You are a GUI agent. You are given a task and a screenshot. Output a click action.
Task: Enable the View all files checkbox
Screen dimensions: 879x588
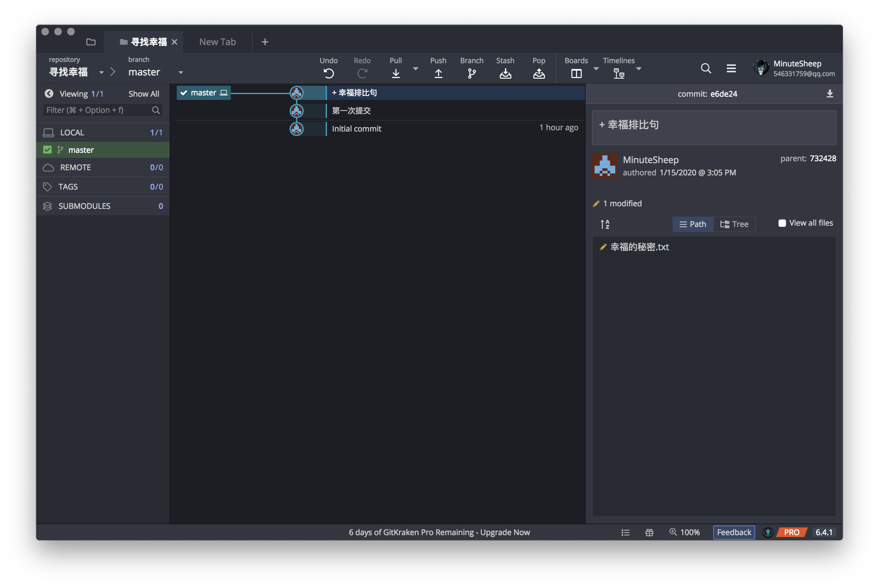(x=782, y=223)
